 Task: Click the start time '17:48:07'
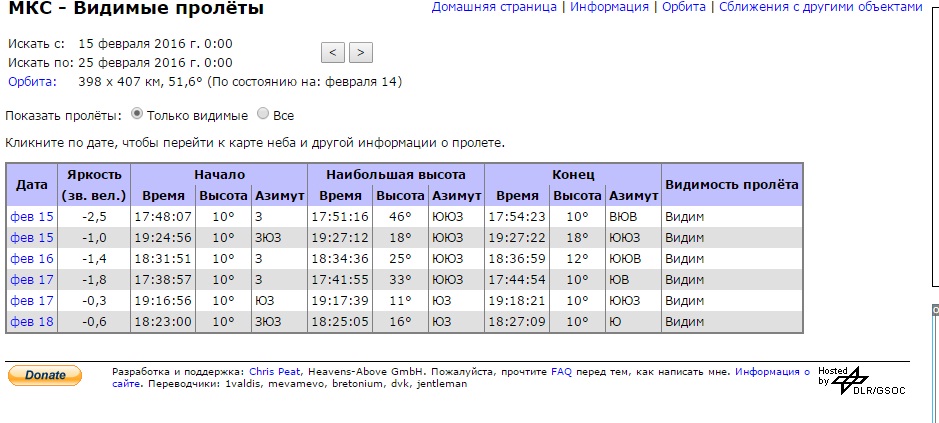(163, 217)
